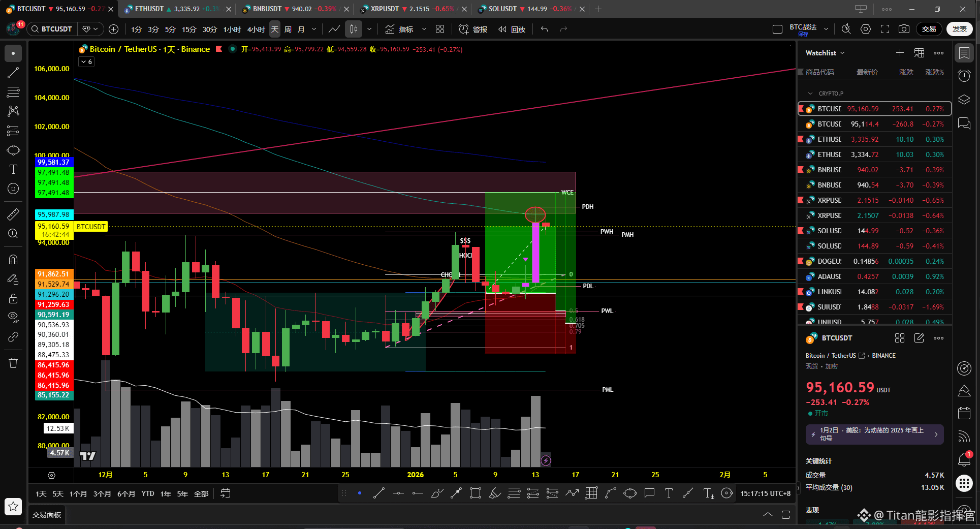Start bar replay with 回放 button
980x529 pixels.
(x=512, y=29)
